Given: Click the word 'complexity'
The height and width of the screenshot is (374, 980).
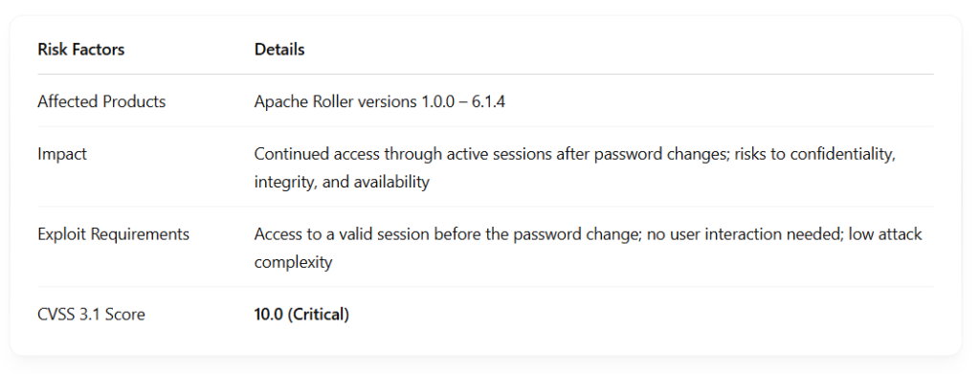Looking at the screenshot, I should tap(293, 262).
